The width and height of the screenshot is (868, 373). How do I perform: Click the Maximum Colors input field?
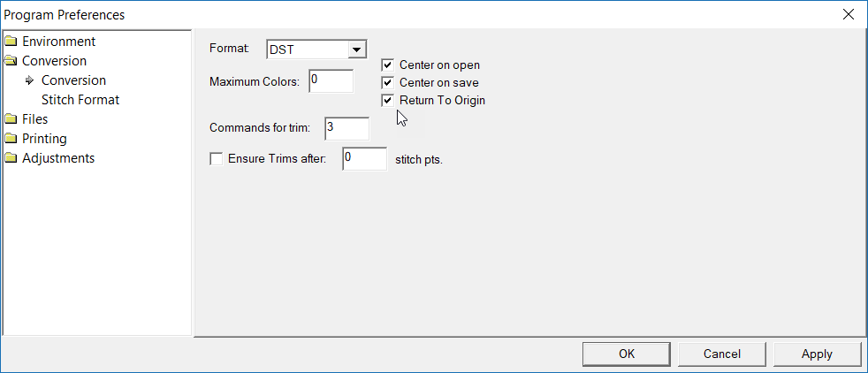(331, 81)
